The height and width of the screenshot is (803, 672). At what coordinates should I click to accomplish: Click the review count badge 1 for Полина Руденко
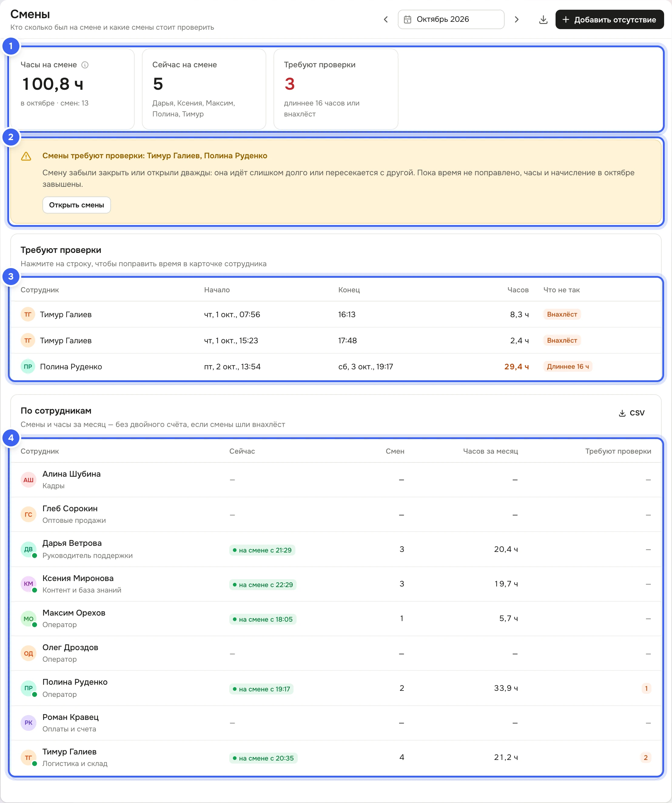[x=646, y=688]
